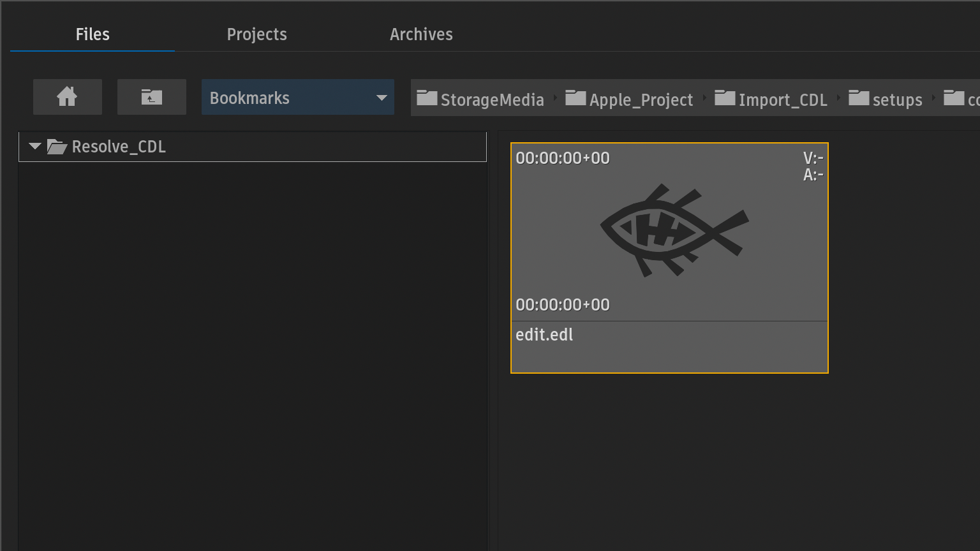This screenshot has width=980, height=551.
Task: Jump to Apple_Project in the breadcrumb path
Action: 641,100
